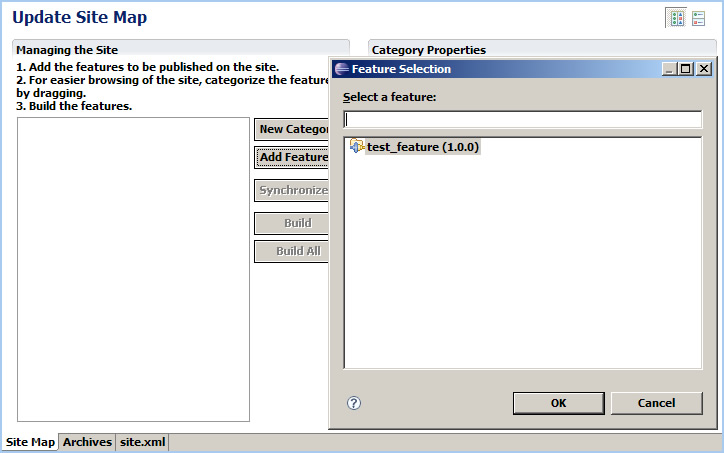
Task: Click the Synchronize button
Action: pos(291,190)
